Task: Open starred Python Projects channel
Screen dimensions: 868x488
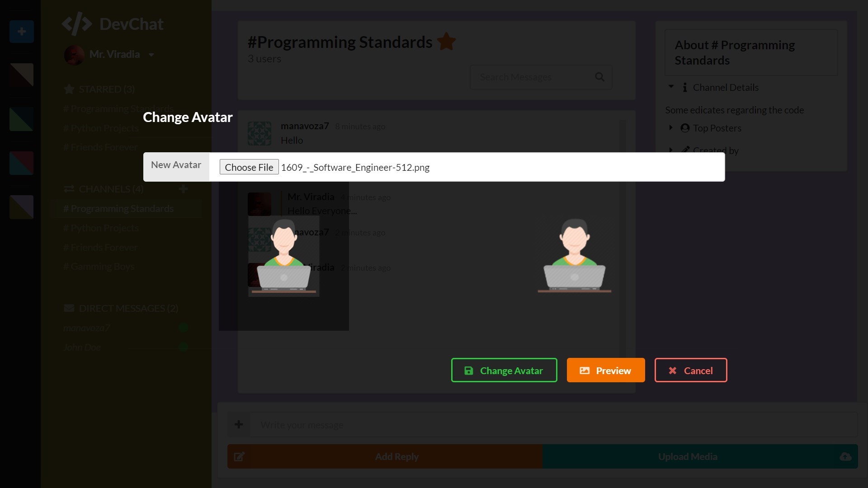Action: click(101, 128)
